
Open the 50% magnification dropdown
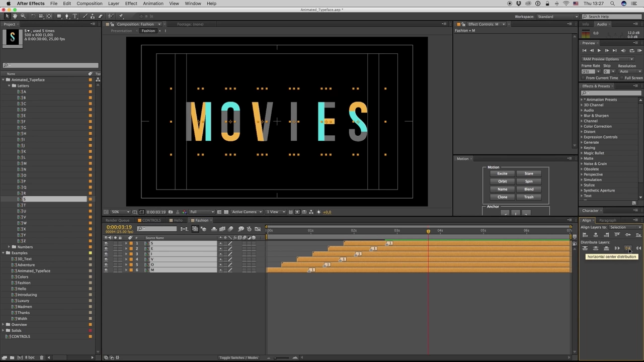click(120, 212)
